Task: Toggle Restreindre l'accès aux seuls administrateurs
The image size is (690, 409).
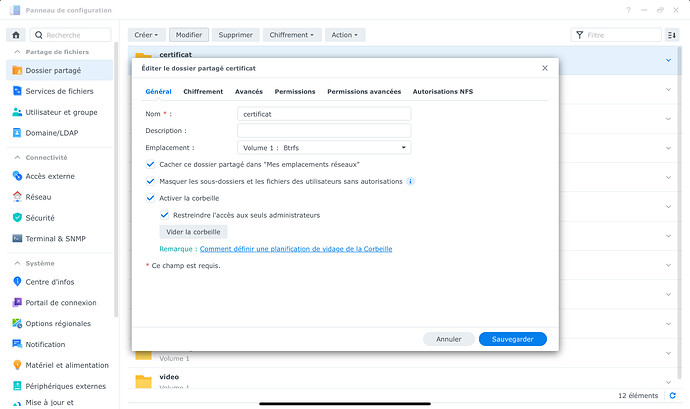Action: point(165,214)
